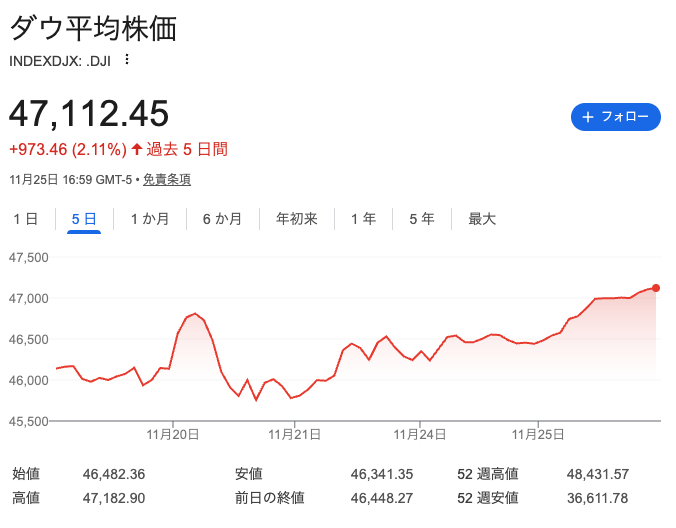Screen dimensions: 676x528
Task: Open the 免責条項 disclaimer link
Action: point(166,180)
